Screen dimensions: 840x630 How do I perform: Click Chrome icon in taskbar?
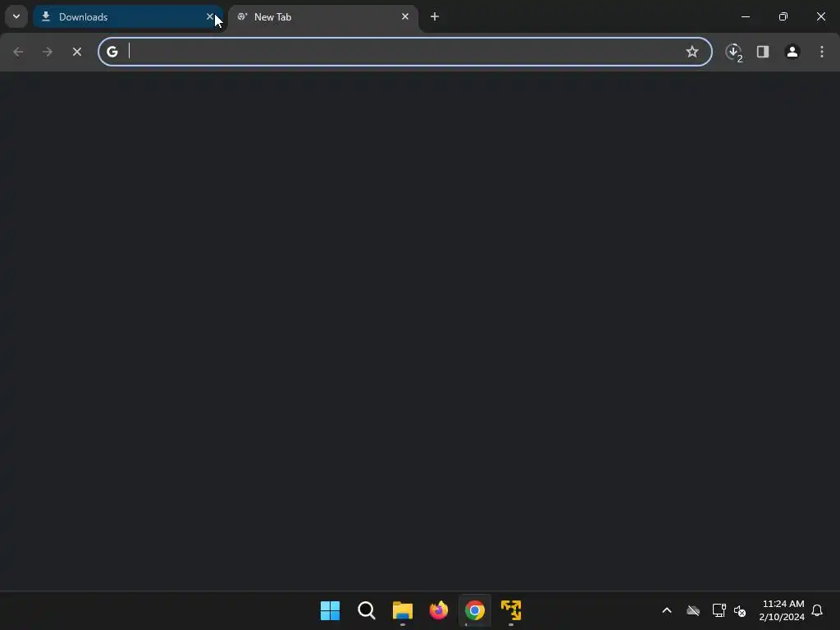[x=475, y=610]
